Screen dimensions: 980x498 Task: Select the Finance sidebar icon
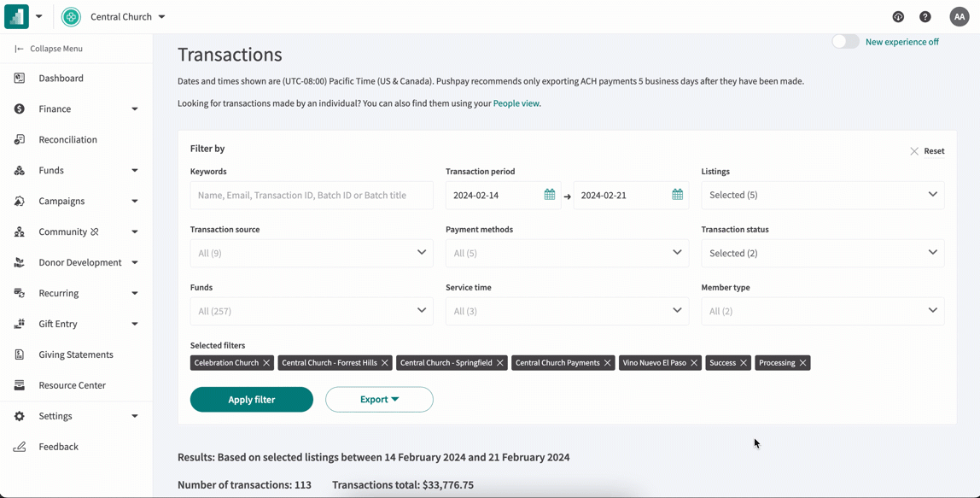(x=19, y=108)
